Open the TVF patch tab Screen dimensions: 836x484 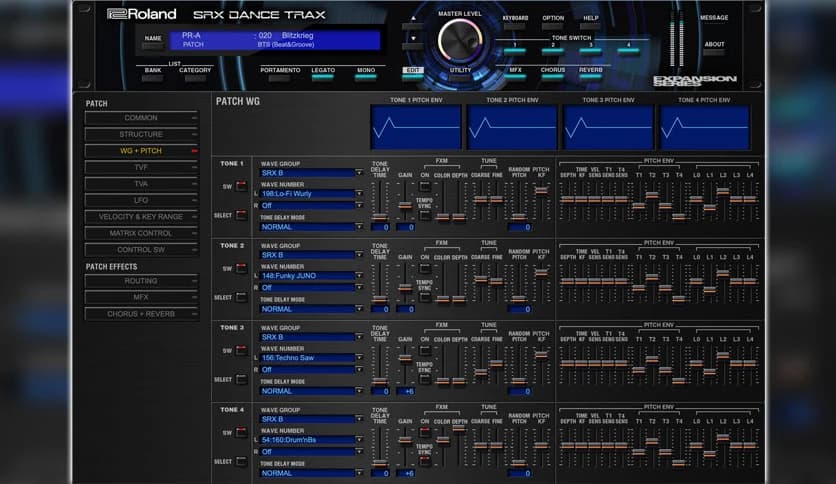[x=141, y=167]
